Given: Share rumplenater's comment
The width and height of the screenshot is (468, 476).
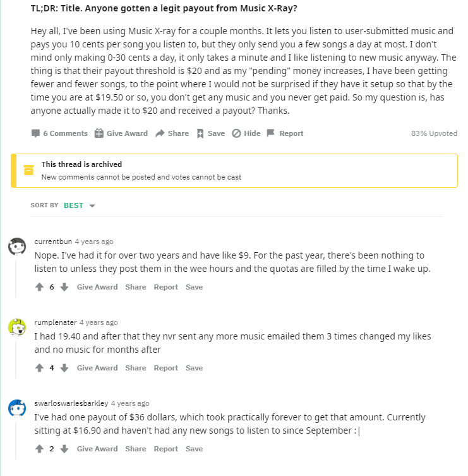Looking at the screenshot, I should [x=136, y=368].
